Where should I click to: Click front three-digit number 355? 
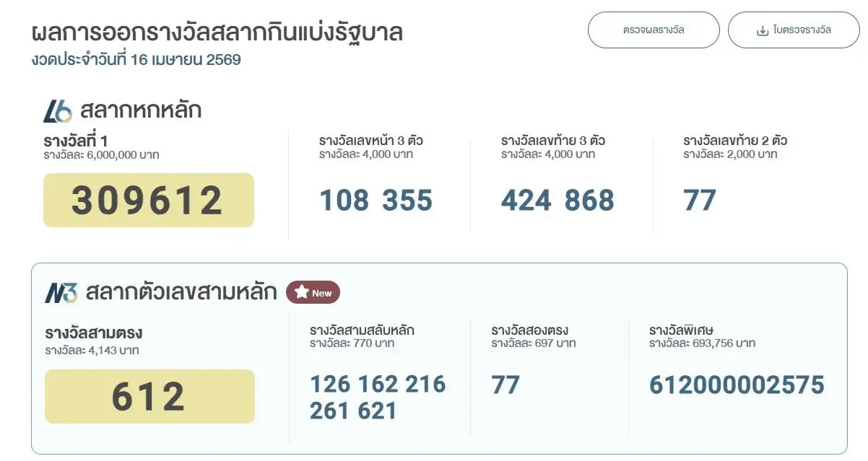[407, 201]
